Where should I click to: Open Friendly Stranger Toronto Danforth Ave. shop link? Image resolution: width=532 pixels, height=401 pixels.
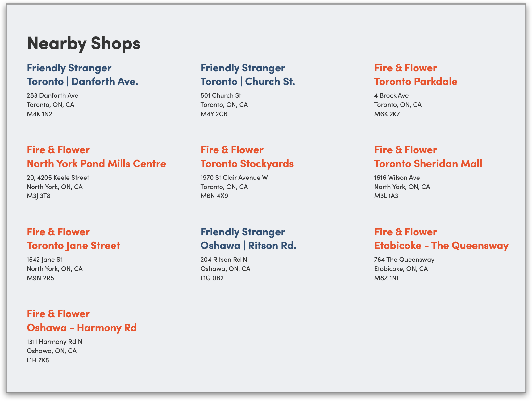click(82, 75)
